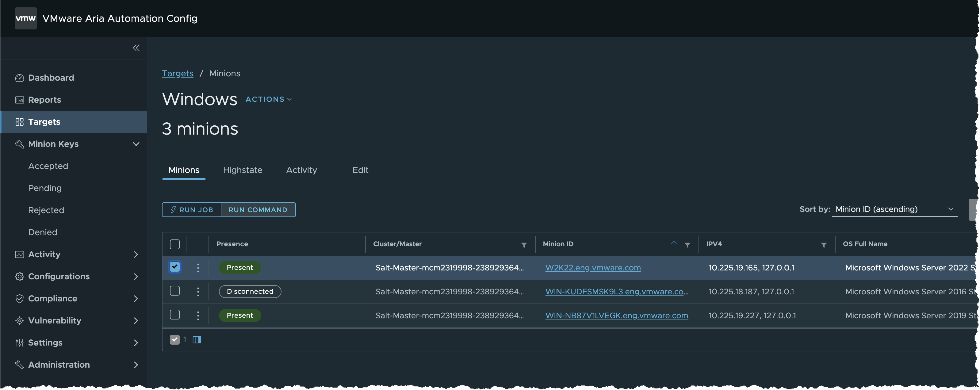Check the WIN-NB87V1LVEGK row checkbox
This screenshot has height=390, width=980.
click(174, 315)
